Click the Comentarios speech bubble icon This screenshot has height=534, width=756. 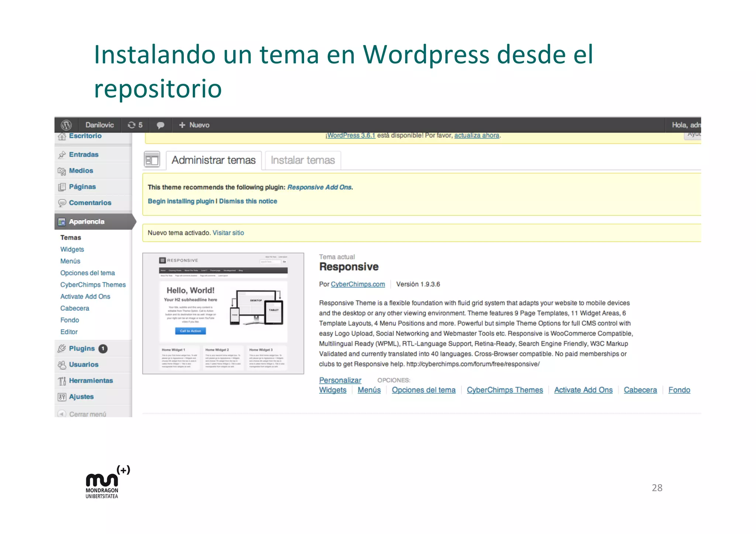[62, 203]
